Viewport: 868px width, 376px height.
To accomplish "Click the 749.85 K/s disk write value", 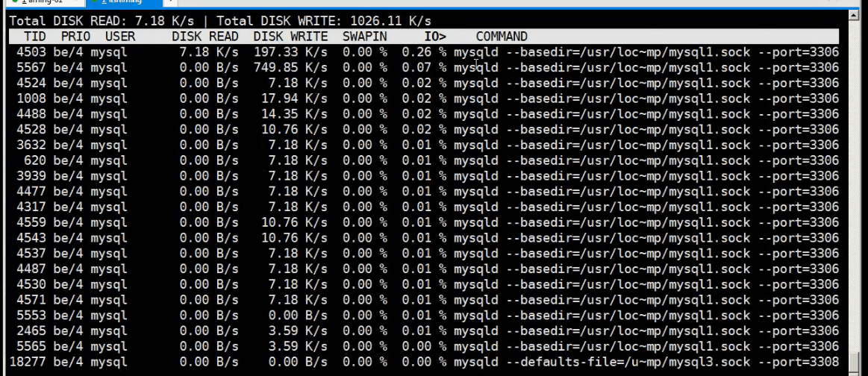I will (x=290, y=67).
